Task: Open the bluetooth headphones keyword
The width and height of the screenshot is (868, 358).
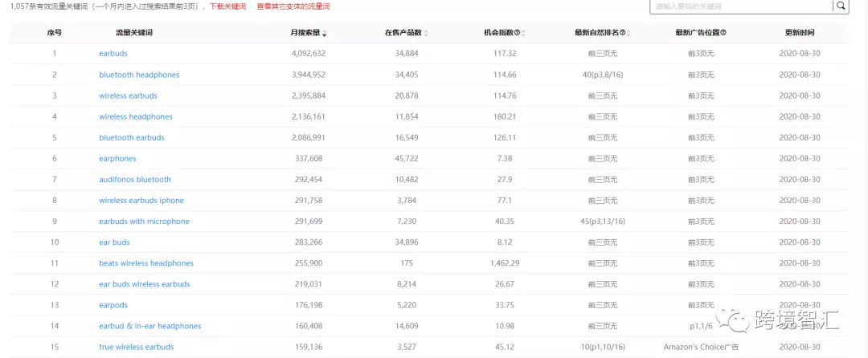Action: (139, 75)
